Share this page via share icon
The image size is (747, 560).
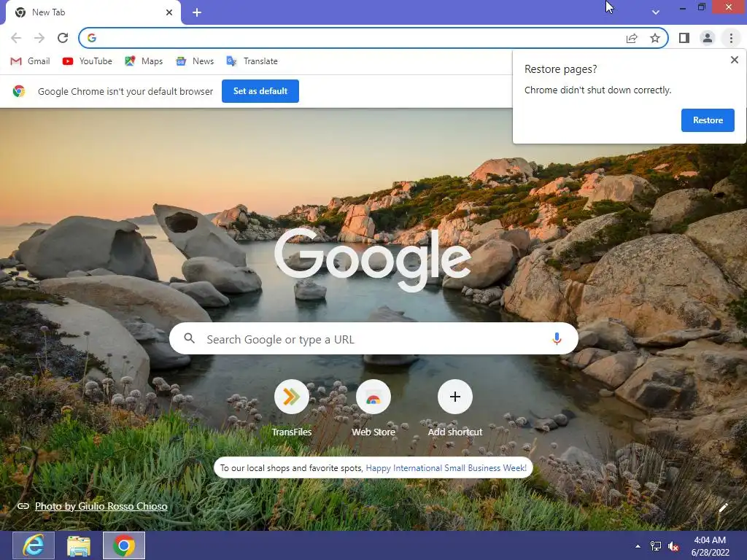632,38
